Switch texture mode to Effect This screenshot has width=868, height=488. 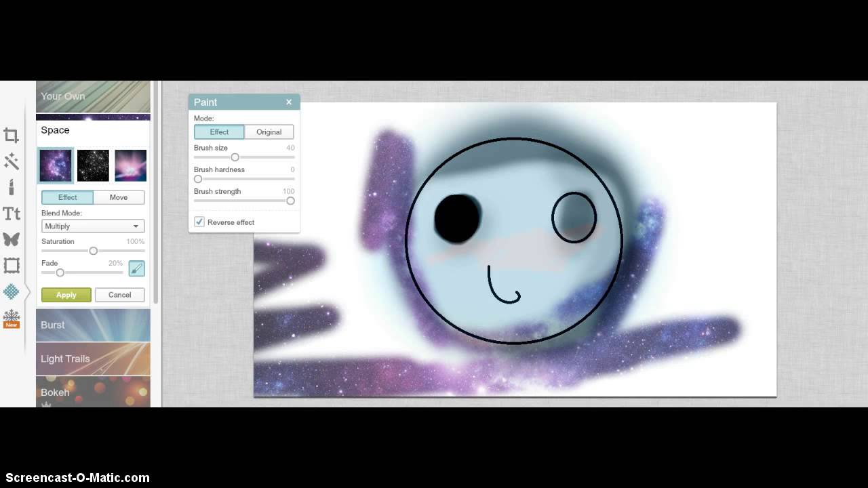pyautogui.click(x=67, y=197)
